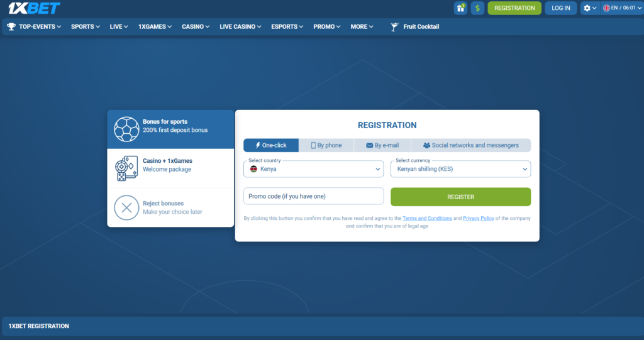Screen dimensions: 644x340
Task: Expand the ESPORTS menu
Action: [287, 27]
